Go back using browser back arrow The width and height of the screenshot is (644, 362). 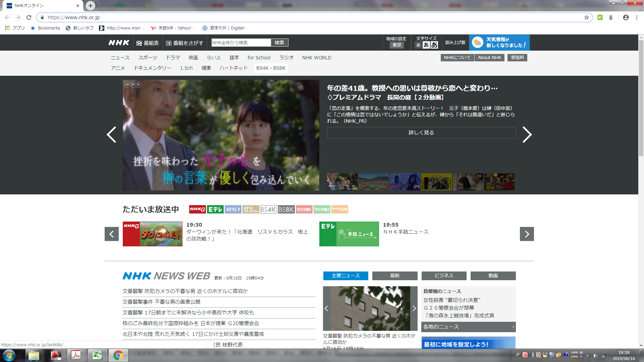click(7, 17)
